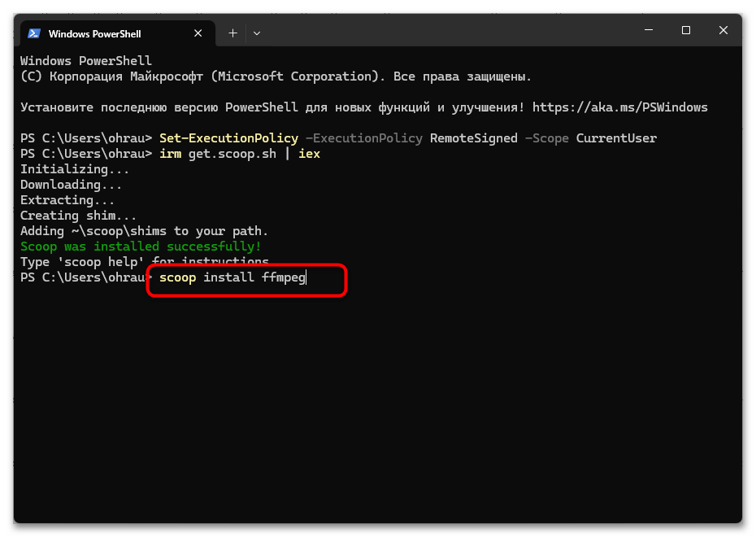Close the Windows PowerShell tab
The height and width of the screenshot is (537, 756).
198,33
